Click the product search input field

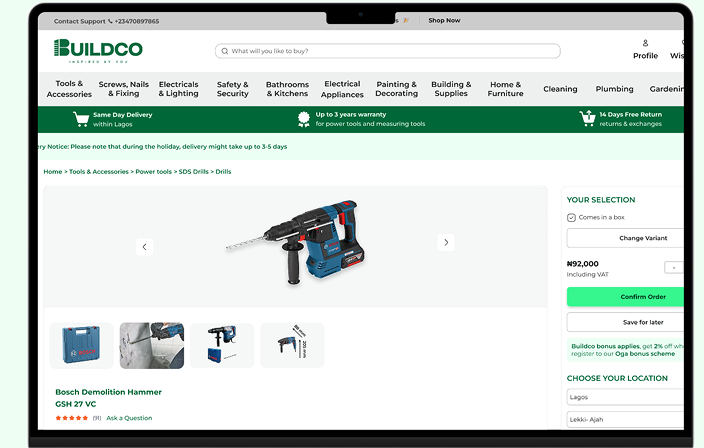(x=390, y=51)
